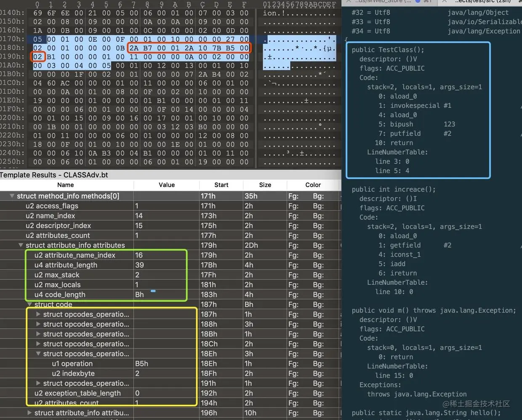The height and width of the screenshot is (420, 522).
Task: Click the 2Dh size cell
Action: coord(265,245)
